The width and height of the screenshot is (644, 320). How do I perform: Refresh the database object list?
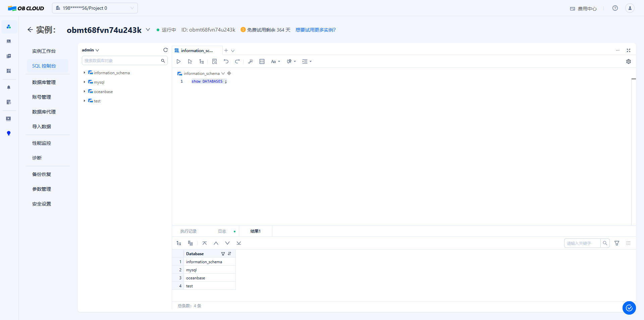165,50
